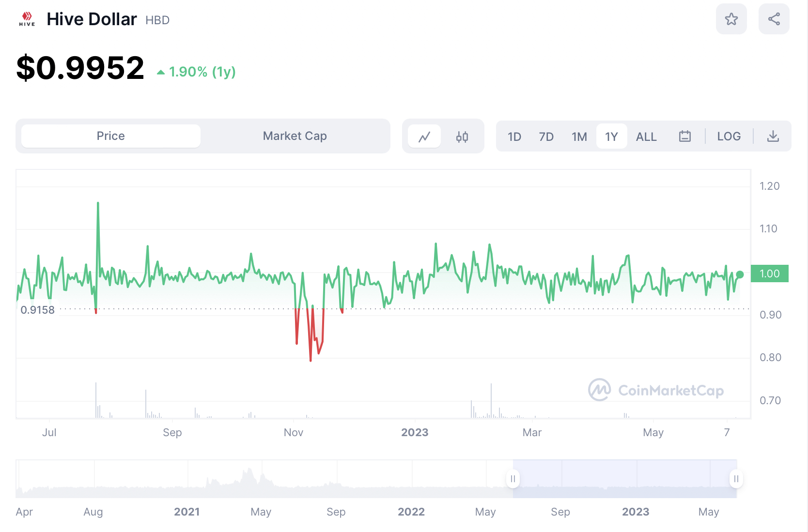The height and width of the screenshot is (532, 808).
Task: Open the calendar date range picker
Action: [684, 137]
